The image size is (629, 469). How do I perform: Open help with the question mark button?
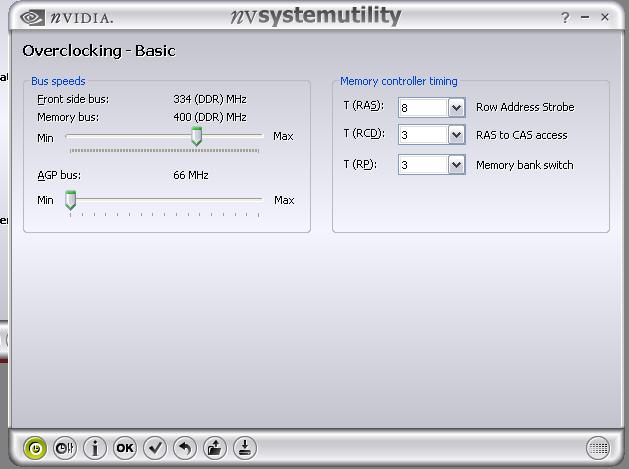click(565, 17)
